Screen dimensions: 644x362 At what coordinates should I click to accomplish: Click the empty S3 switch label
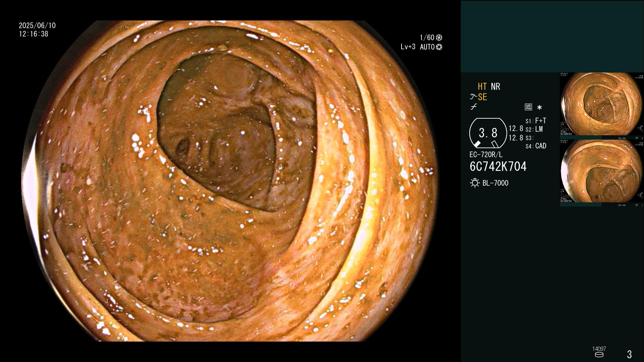(x=529, y=138)
